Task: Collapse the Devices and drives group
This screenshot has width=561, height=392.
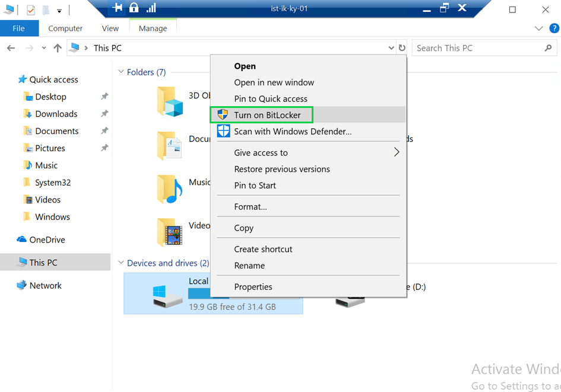Action: 121,263
